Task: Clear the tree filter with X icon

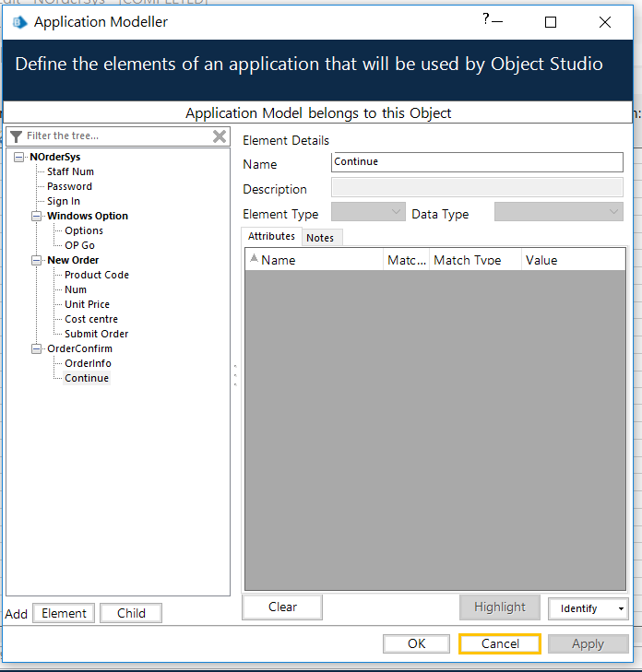Action: tap(220, 136)
